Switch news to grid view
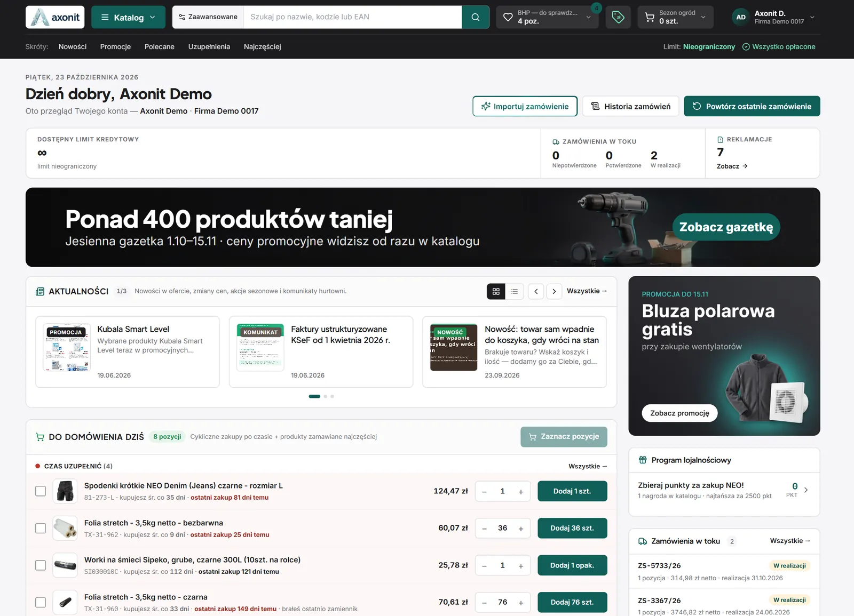Screen dimensions: 854x616 tap(496, 291)
